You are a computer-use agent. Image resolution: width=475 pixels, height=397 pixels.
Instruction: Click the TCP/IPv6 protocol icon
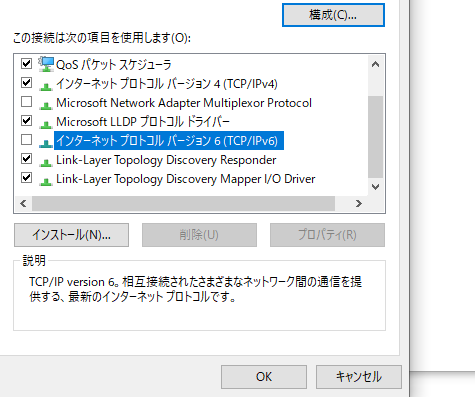(46, 143)
